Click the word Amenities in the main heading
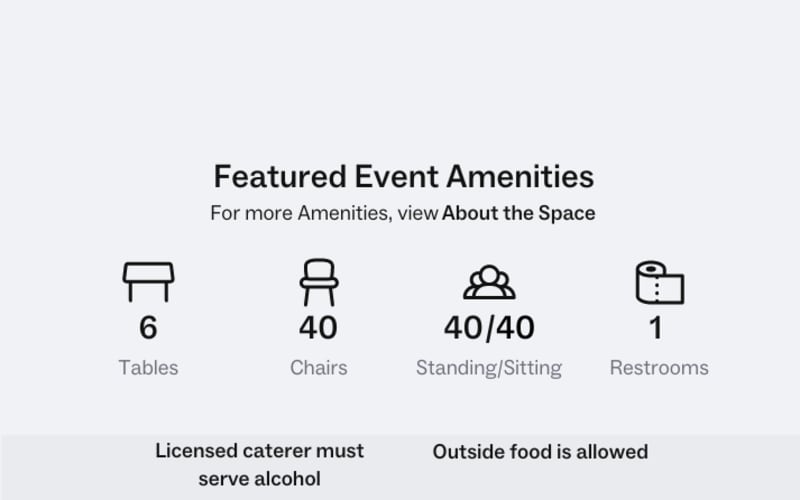800x500 pixels. click(x=520, y=177)
